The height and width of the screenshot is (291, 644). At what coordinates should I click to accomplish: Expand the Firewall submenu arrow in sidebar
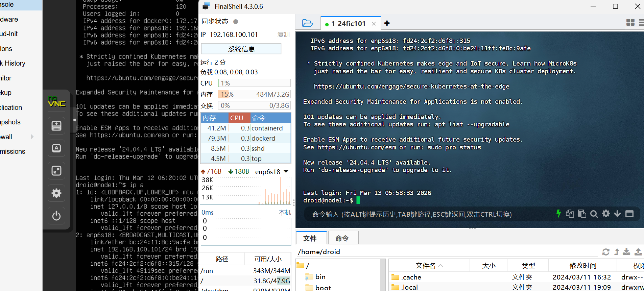tap(32, 137)
